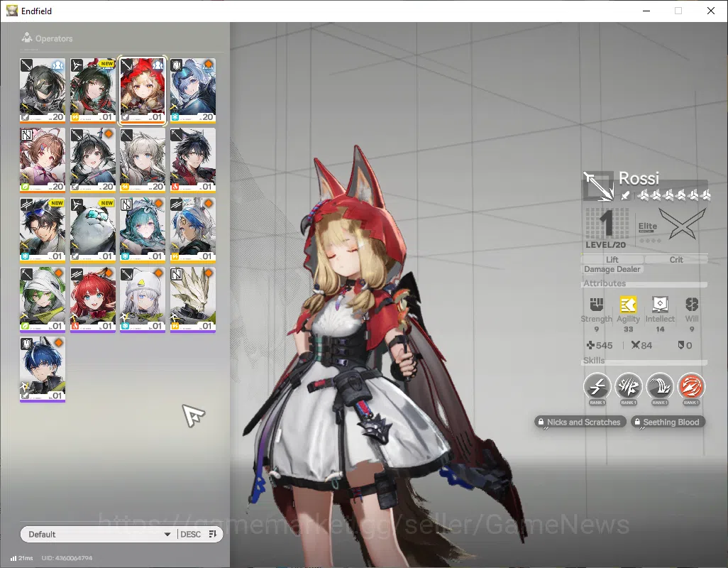
Task: Click the Attributes section header
Action: [605, 283]
